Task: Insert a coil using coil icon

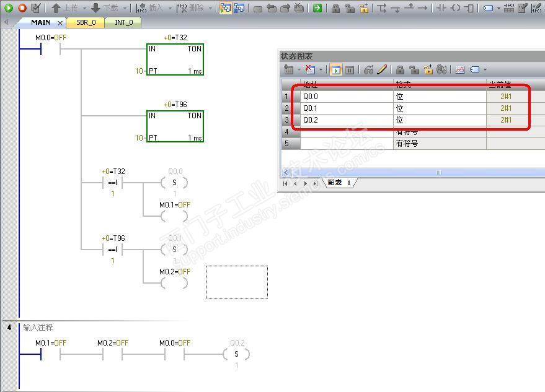Action: [455, 7]
